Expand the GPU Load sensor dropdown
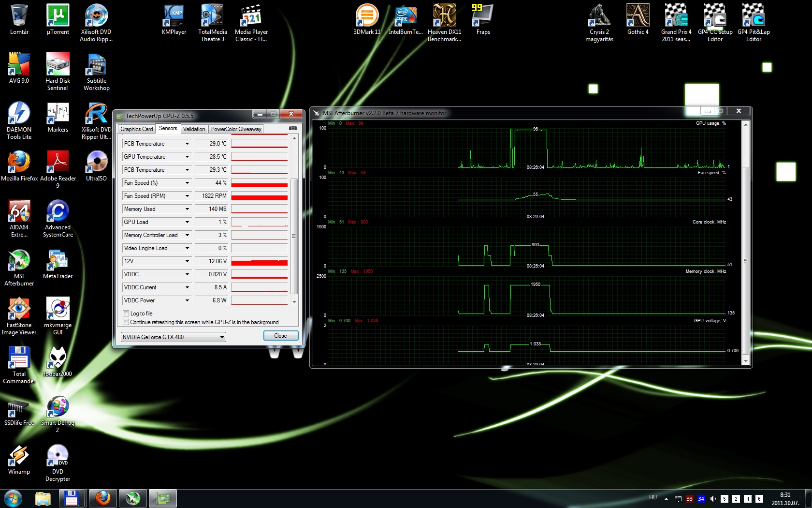Screen dimensions: 812x508 (x=188, y=222)
